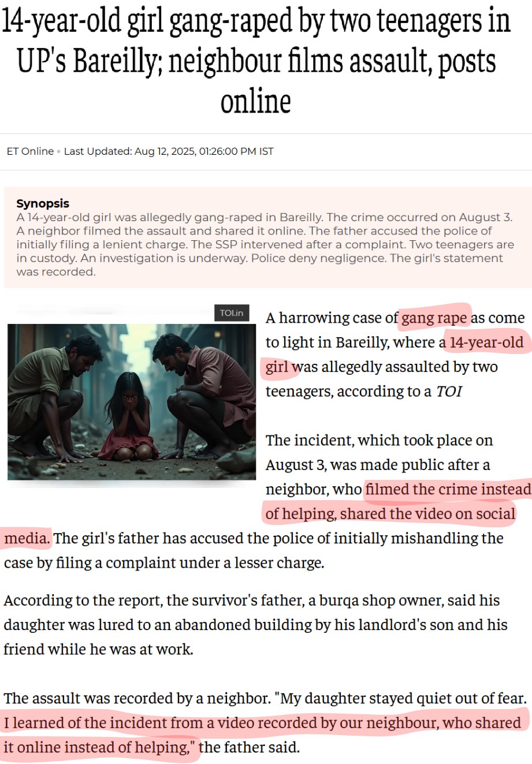Click the Last Updated timestamp

pos(169,151)
